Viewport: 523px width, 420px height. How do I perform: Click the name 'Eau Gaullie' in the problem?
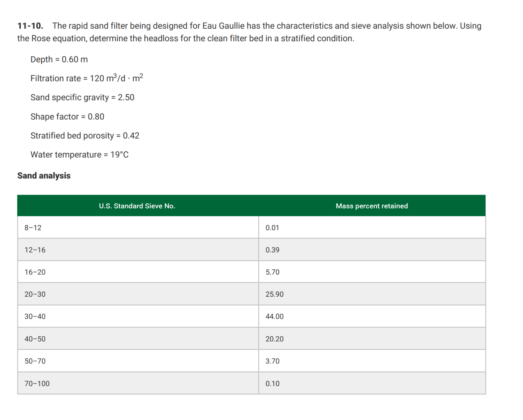point(223,26)
